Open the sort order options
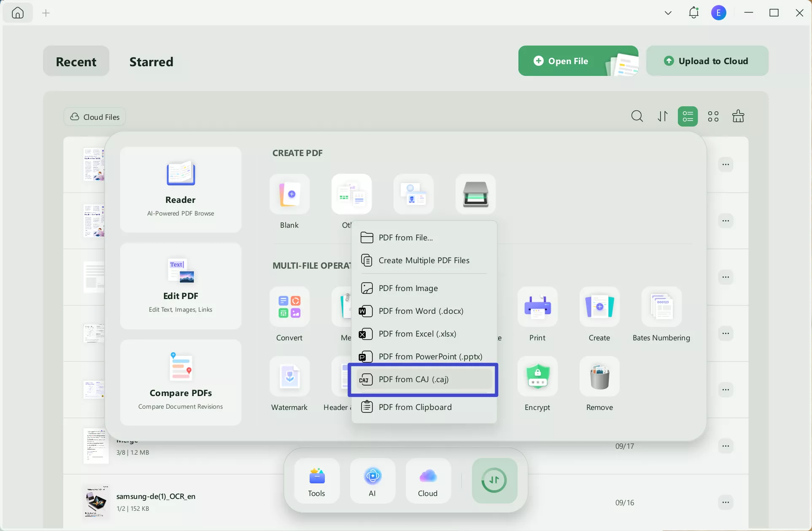Image resolution: width=812 pixels, height=531 pixels. 662,116
